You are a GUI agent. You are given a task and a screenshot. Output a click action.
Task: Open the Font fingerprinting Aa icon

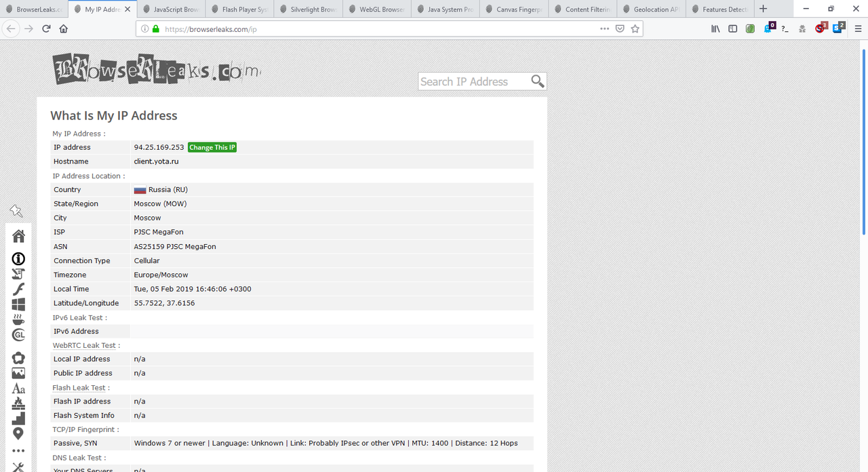click(x=18, y=389)
